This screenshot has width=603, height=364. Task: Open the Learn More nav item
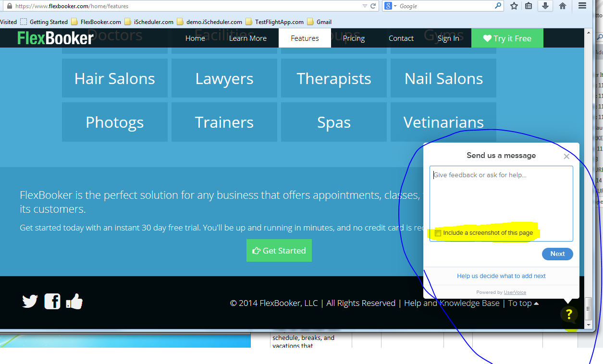(248, 38)
